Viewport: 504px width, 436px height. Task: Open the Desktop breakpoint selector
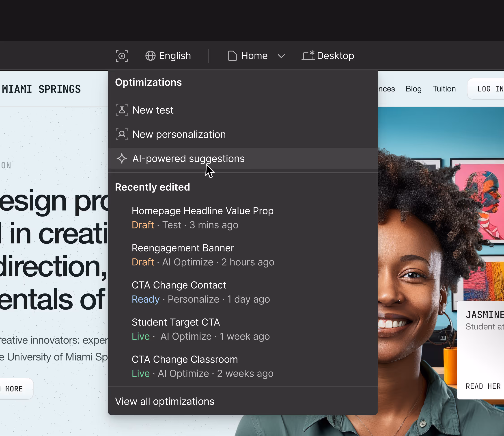tap(335, 56)
